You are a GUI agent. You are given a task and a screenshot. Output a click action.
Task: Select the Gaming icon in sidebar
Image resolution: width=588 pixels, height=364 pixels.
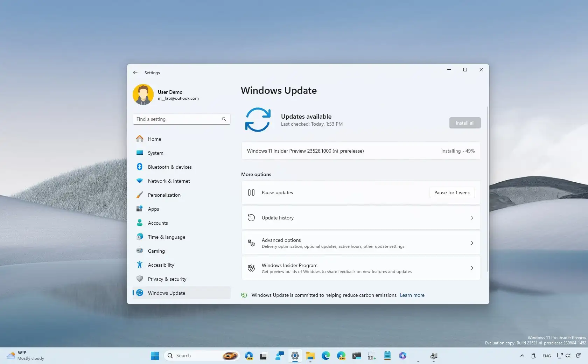[x=140, y=251]
